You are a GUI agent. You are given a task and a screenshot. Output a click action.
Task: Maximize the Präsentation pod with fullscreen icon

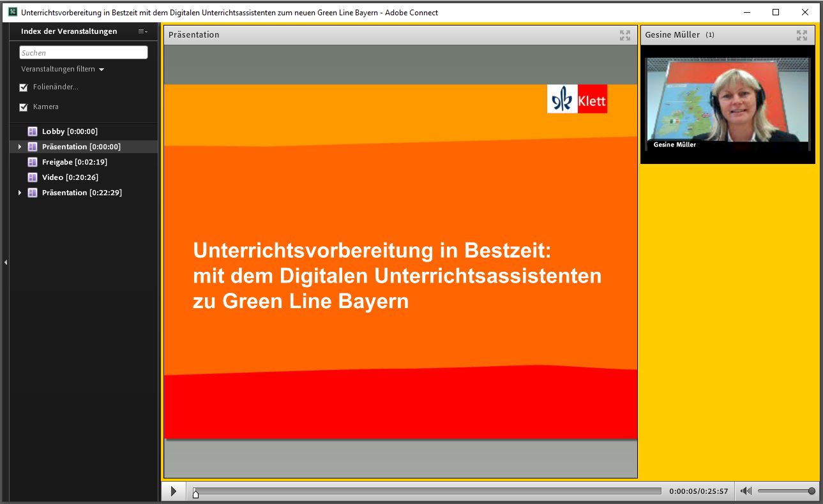625,35
